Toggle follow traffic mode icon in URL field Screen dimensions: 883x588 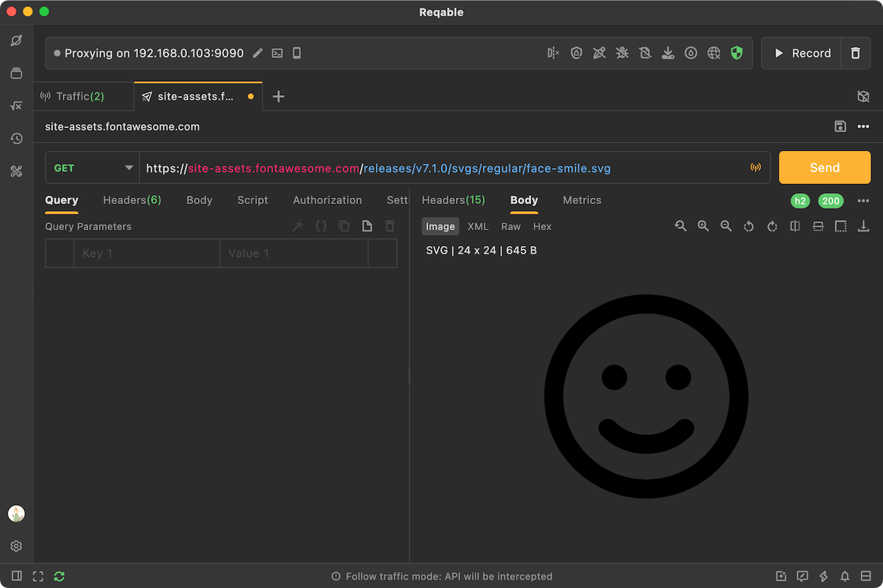point(755,168)
